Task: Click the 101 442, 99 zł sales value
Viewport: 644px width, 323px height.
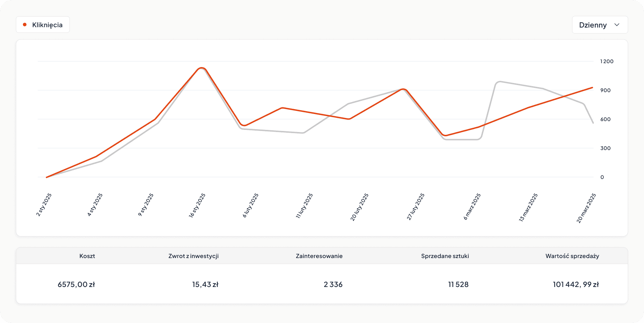Action: 576,285
